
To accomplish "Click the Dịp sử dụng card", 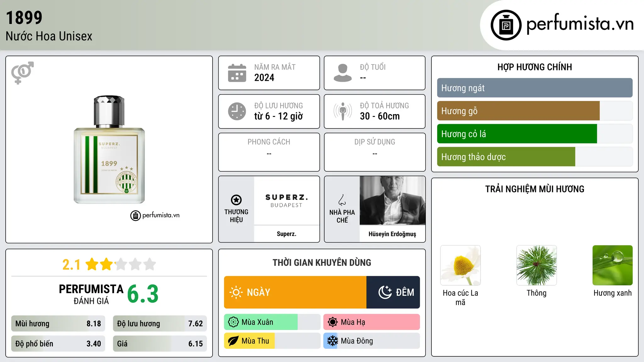I will 375,152.
